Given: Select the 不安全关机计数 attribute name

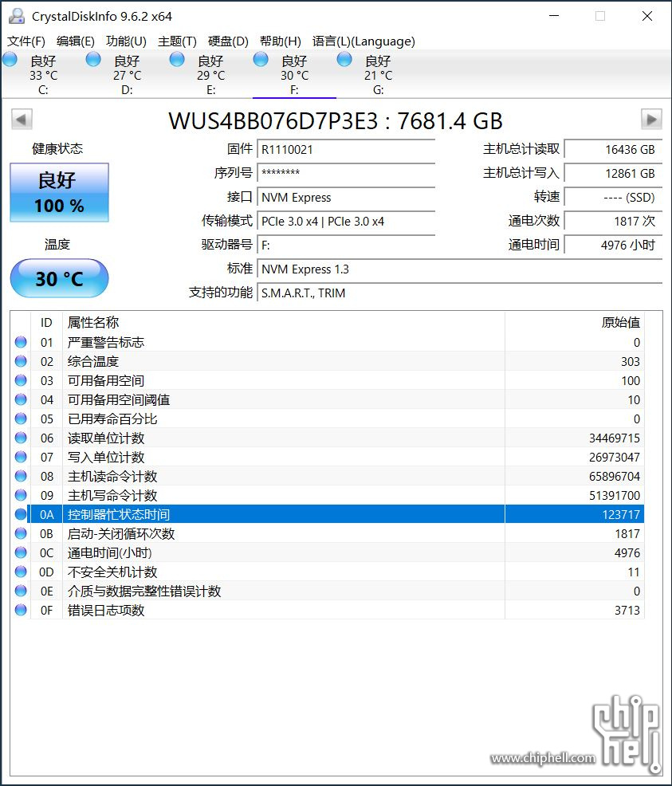Looking at the screenshot, I should pyautogui.click(x=112, y=572).
